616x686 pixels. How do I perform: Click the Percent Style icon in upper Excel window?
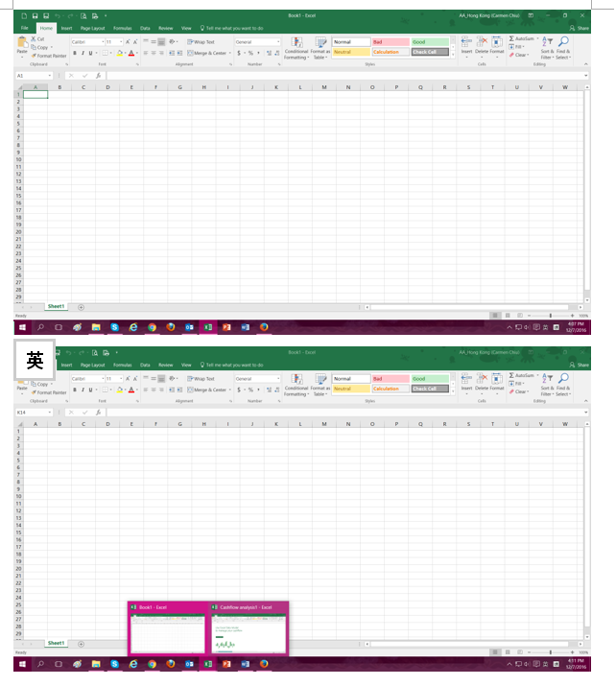[250, 53]
